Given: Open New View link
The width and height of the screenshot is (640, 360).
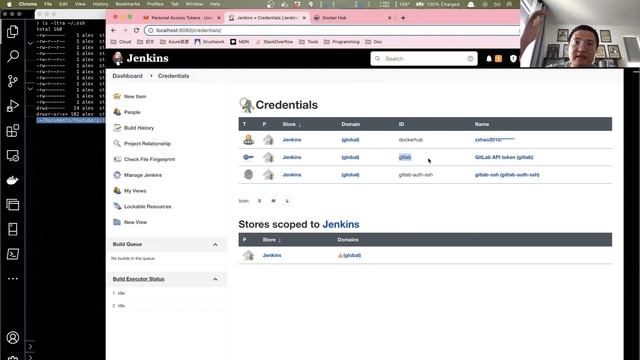Looking at the screenshot, I should pyautogui.click(x=135, y=222).
